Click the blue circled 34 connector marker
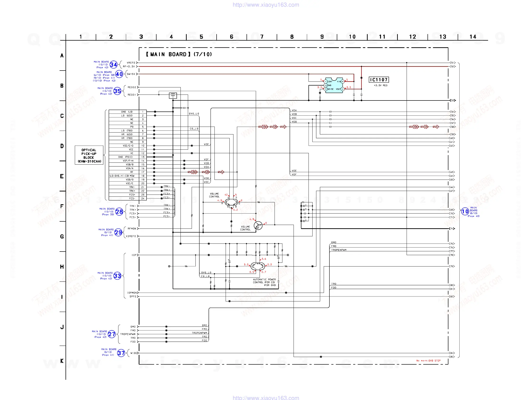 [x=114, y=65]
